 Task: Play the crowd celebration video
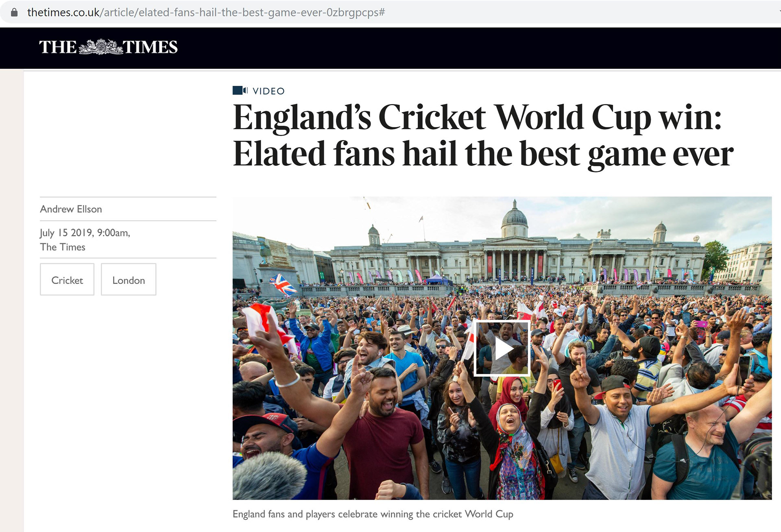(x=502, y=349)
